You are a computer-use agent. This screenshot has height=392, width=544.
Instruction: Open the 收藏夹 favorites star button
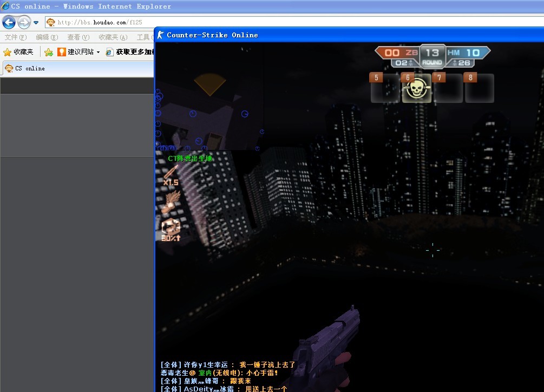pyautogui.click(x=18, y=52)
